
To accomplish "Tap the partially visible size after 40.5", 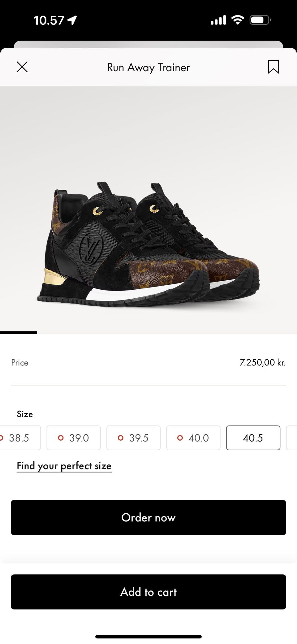I will point(292,438).
